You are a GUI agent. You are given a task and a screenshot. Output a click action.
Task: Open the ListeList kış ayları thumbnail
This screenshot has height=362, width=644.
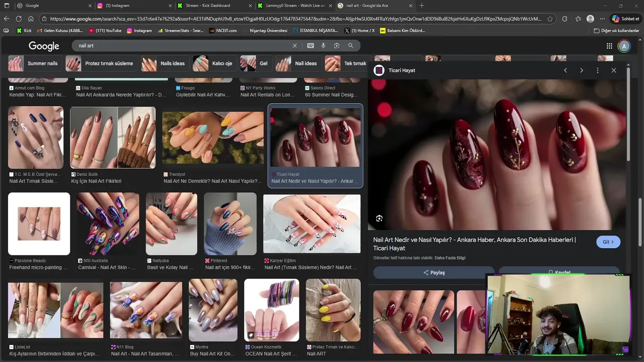coord(55,310)
